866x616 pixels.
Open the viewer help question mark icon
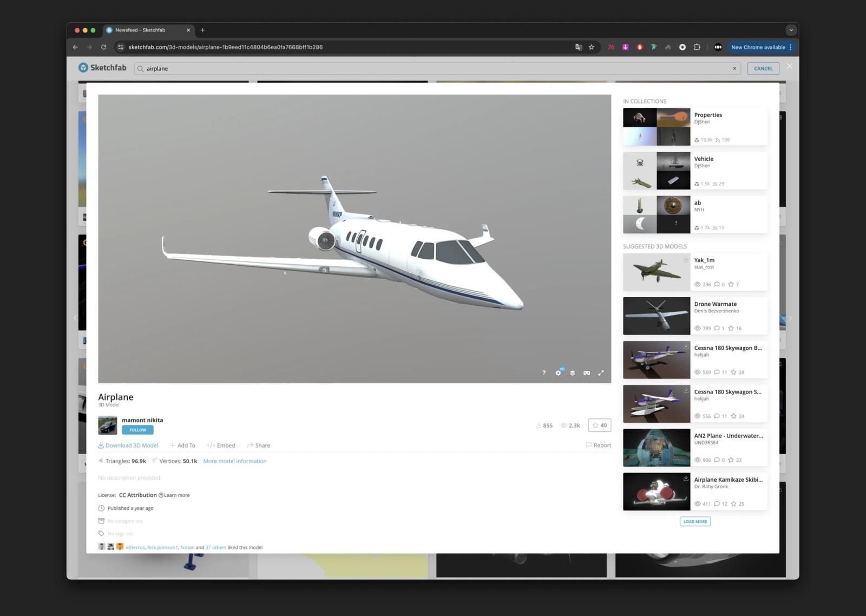coord(544,373)
